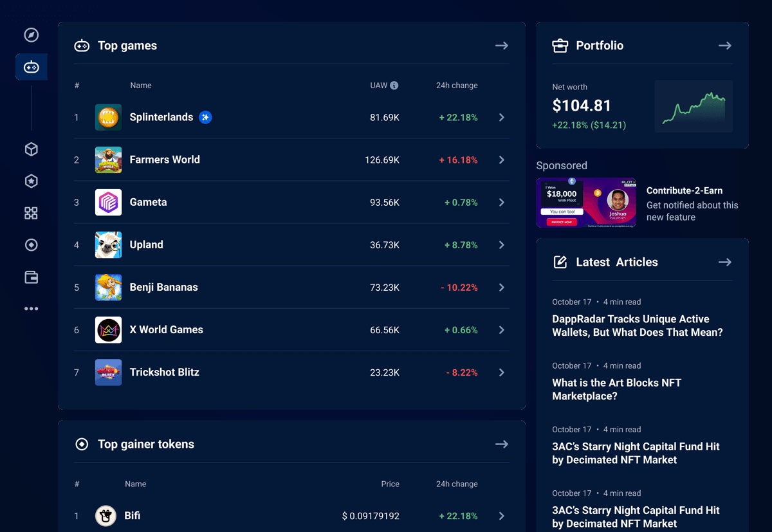Click the +22.18% ($14.21) portfolio change
The image size is (772, 532).
[589, 125]
